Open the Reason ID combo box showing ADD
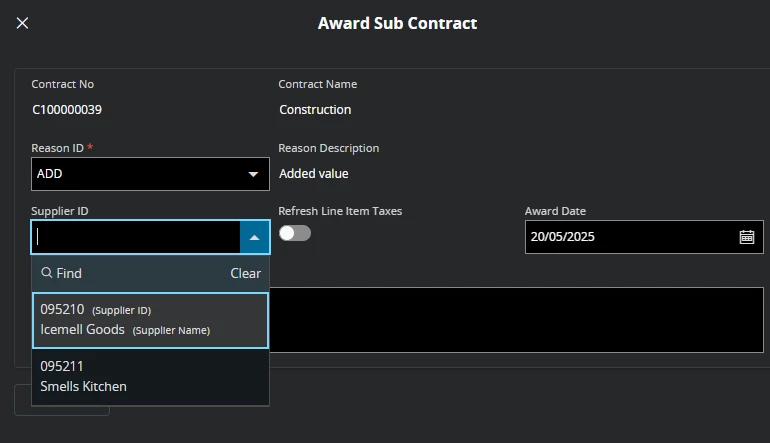The height and width of the screenshot is (443, 770). (150, 174)
